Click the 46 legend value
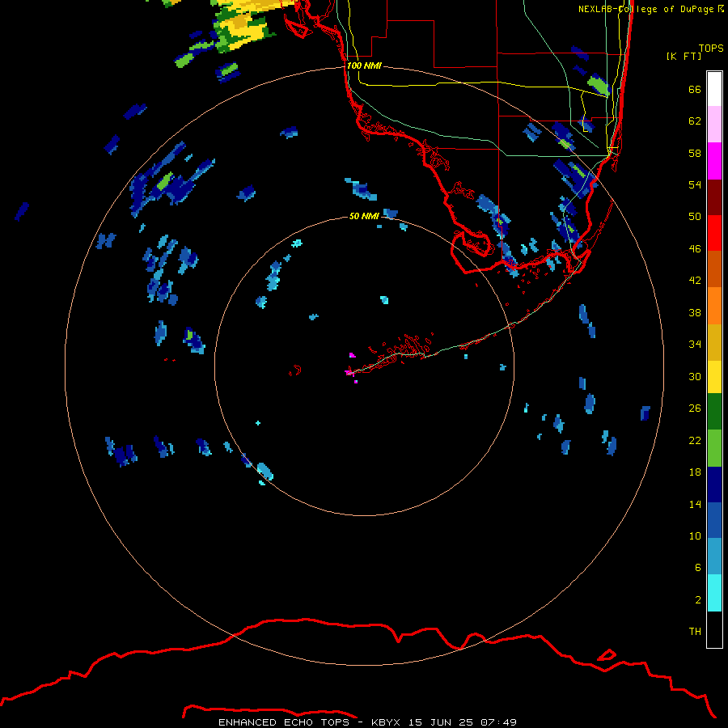The image size is (728, 728). pyautogui.click(x=695, y=249)
